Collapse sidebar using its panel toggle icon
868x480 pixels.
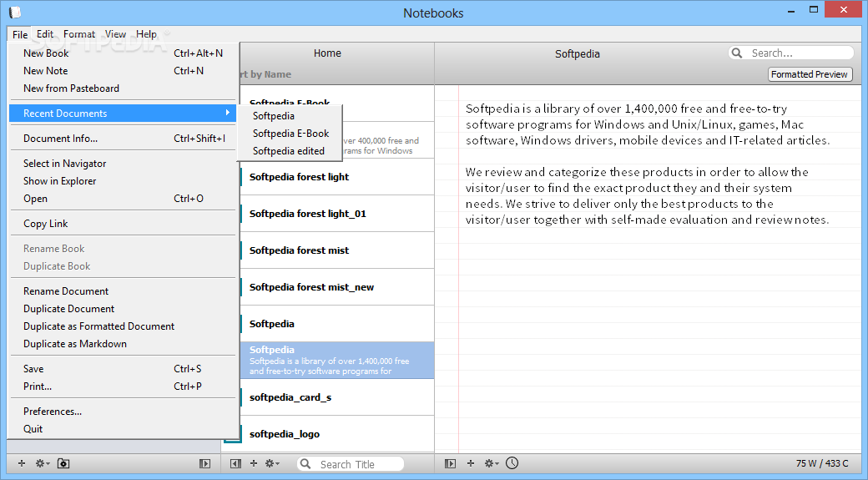(204, 463)
